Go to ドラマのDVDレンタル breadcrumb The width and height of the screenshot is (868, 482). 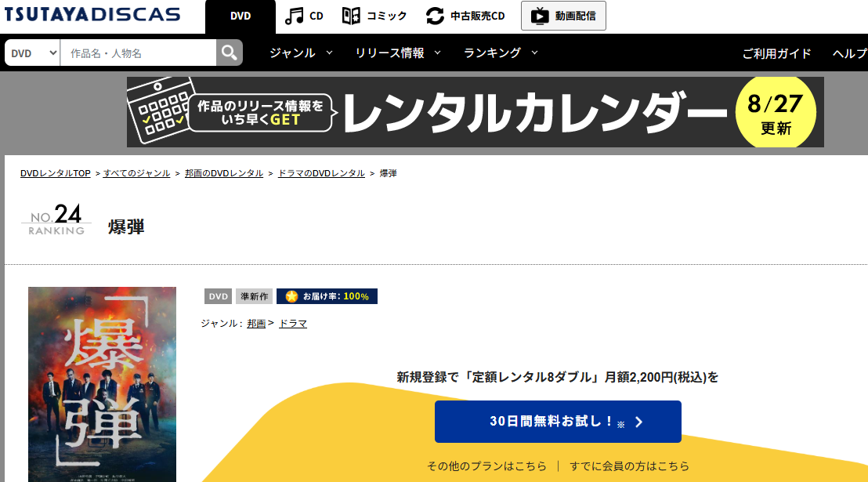tap(321, 173)
